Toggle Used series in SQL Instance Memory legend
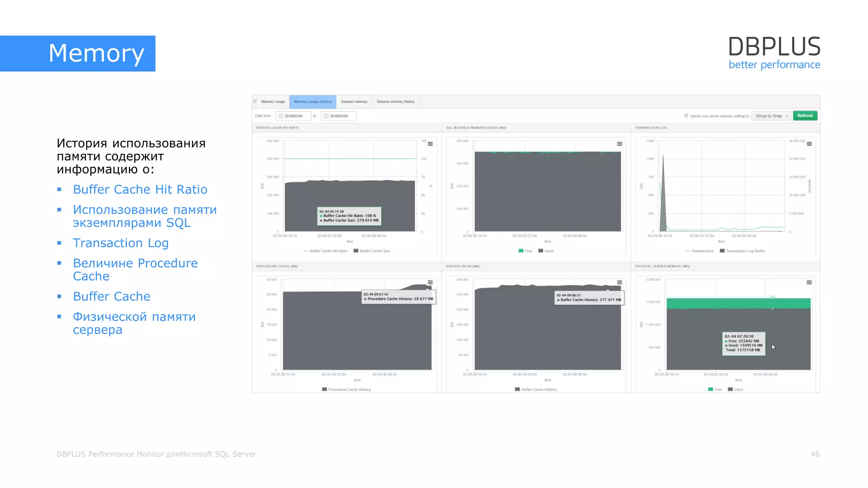The width and height of the screenshot is (868, 488). point(546,251)
